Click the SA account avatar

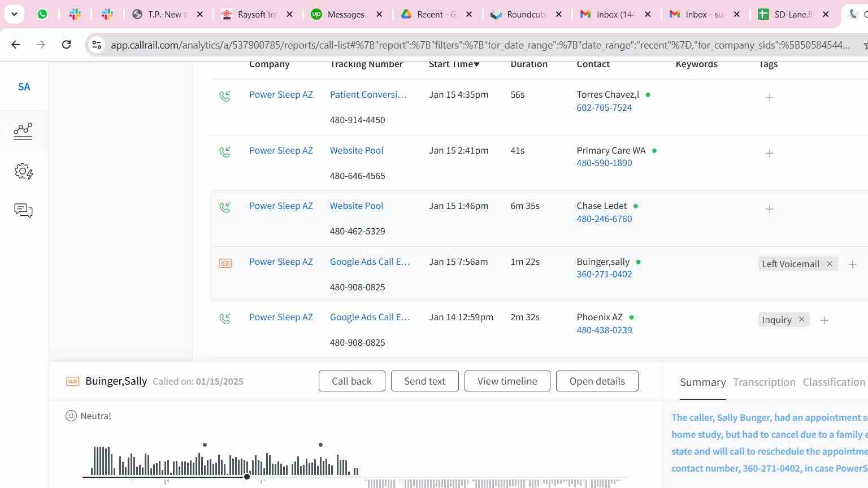coord(24,87)
